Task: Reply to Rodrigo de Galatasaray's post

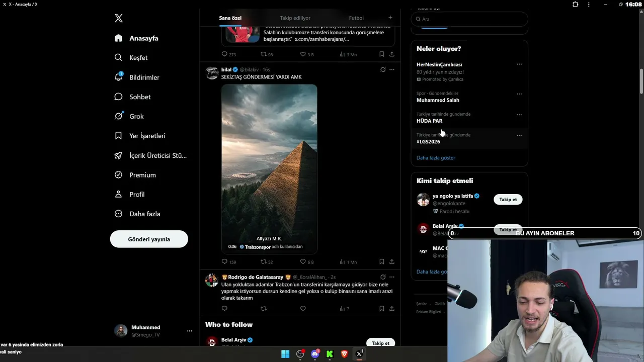Action: coord(224,309)
